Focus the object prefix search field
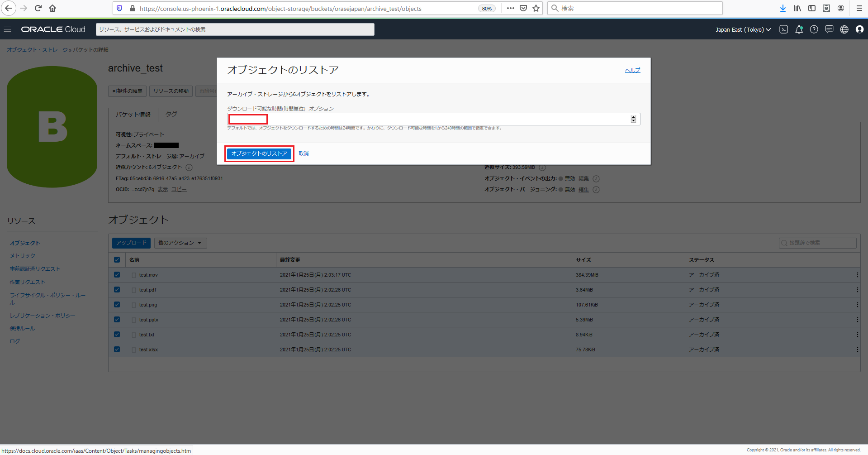Image resolution: width=868 pixels, height=455 pixels. coord(818,243)
